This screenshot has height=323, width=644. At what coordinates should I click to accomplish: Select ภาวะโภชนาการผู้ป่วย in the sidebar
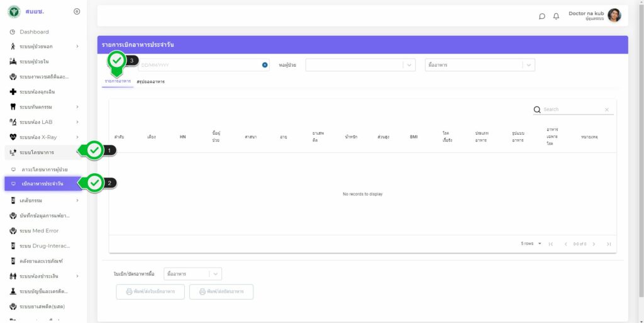coord(44,169)
